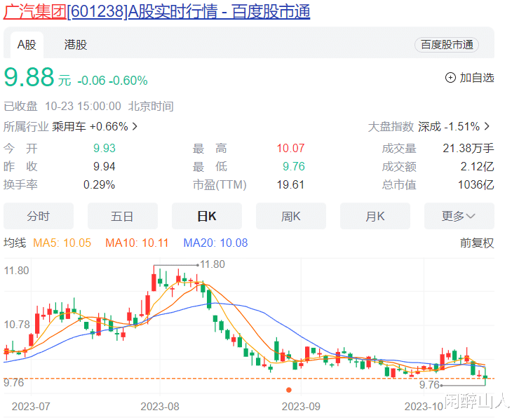Click the 前复权 adjustment option
Viewport: 519px width, 420px height.
pos(477,243)
